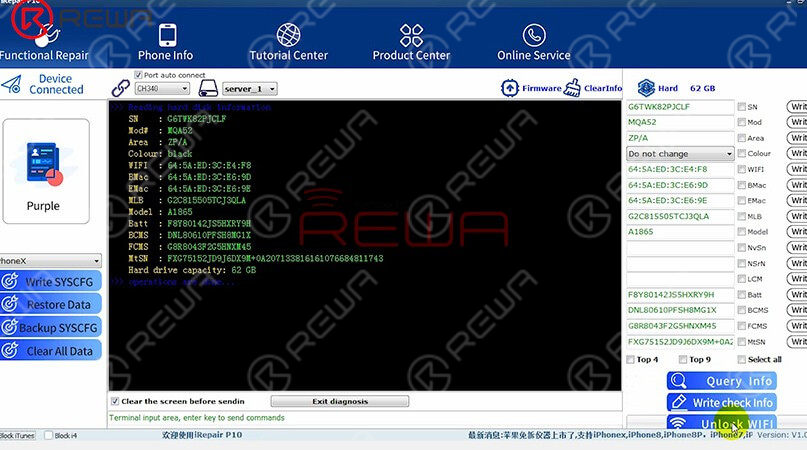Click the Query Info button
This screenshot has width=807, height=450.
tap(722, 381)
